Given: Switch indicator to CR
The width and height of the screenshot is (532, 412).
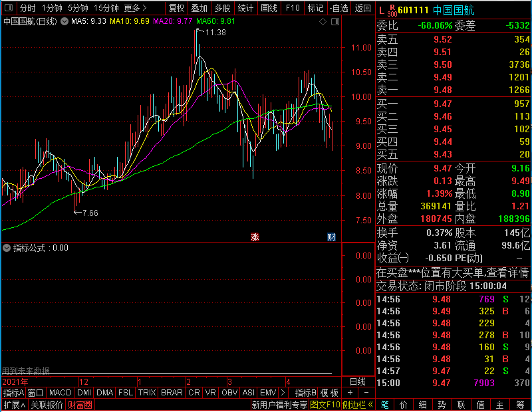Looking at the screenshot, I should coord(194,393).
